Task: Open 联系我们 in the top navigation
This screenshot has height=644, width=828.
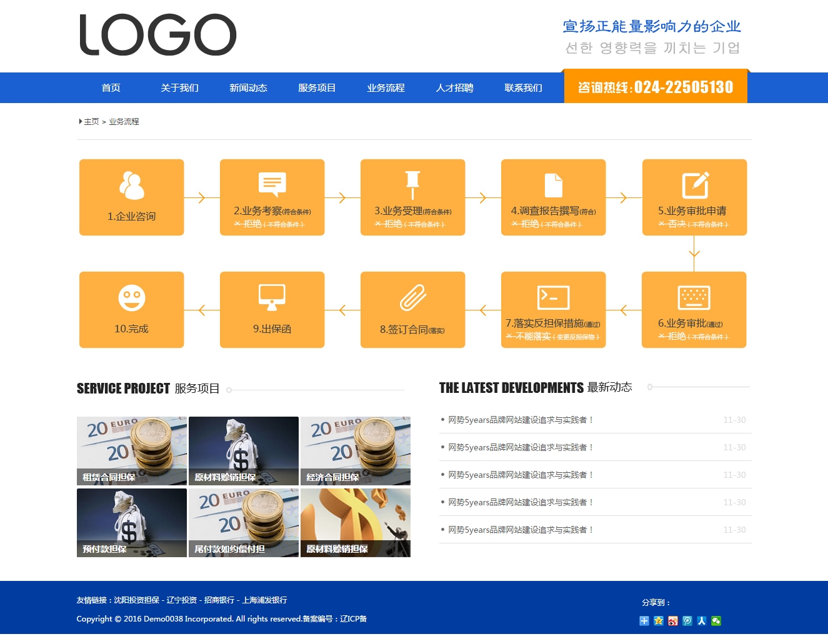Action: click(x=523, y=88)
